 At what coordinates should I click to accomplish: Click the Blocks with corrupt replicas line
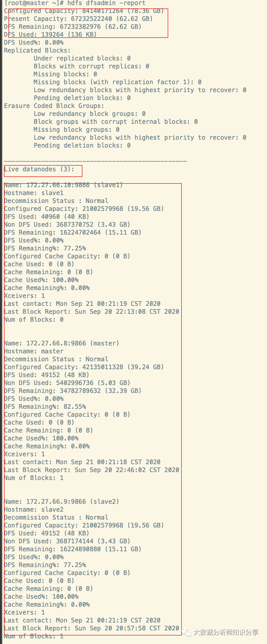[91, 66]
